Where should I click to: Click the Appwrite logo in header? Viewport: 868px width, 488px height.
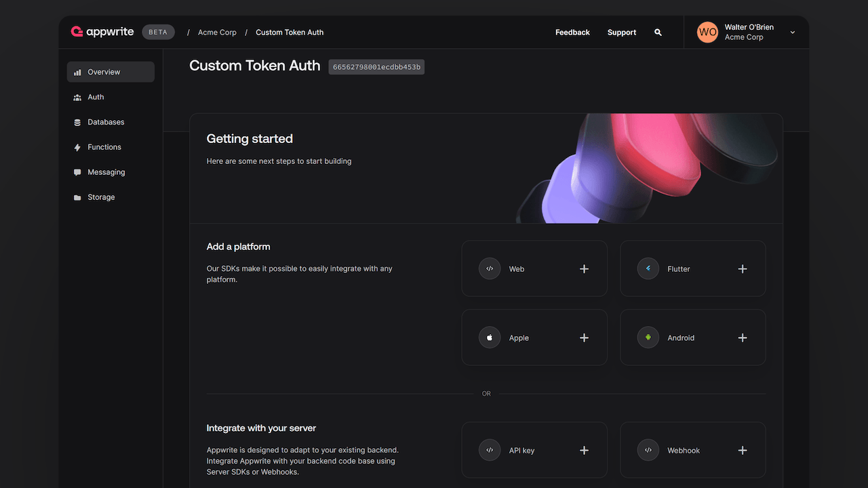[x=102, y=32]
